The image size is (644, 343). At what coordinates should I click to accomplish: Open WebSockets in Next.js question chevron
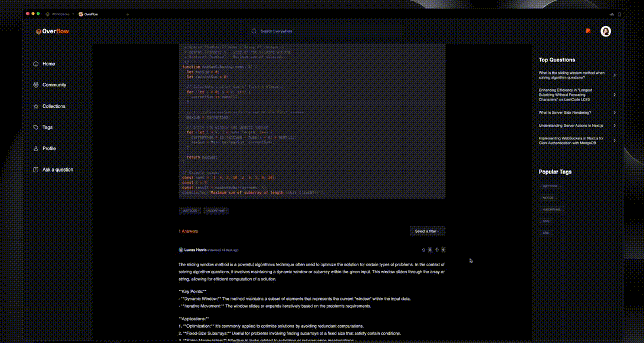tap(615, 140)
